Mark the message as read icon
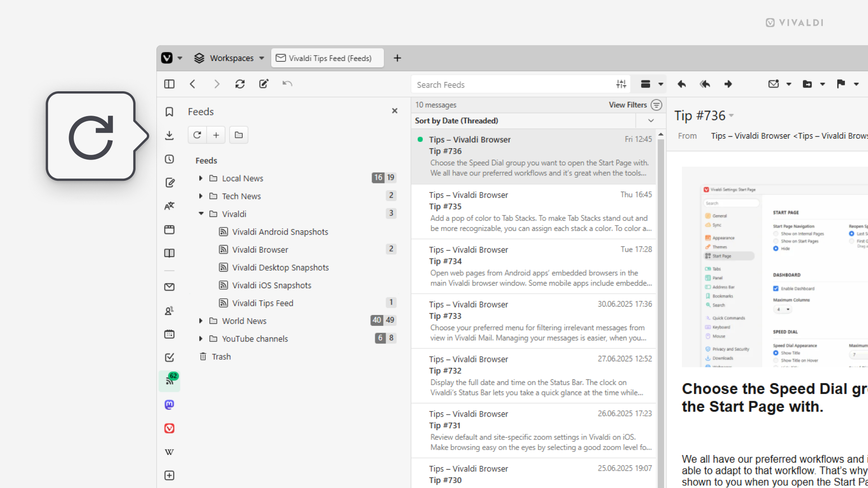 (x=774, y=84)
